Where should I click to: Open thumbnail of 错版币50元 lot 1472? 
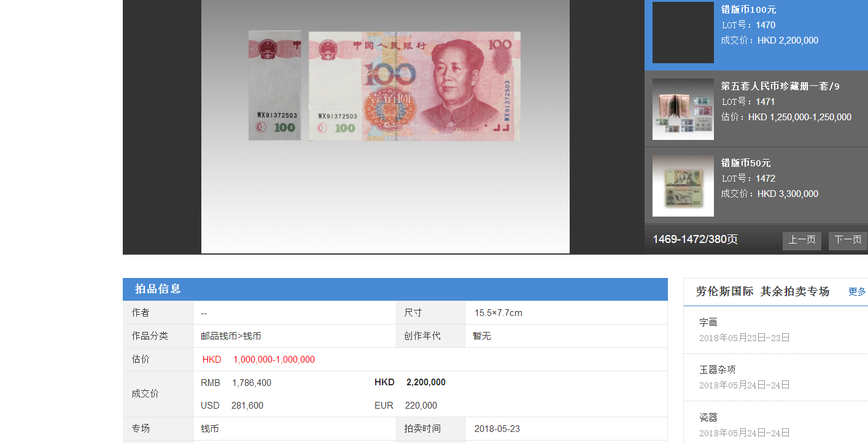pos(683,186)
